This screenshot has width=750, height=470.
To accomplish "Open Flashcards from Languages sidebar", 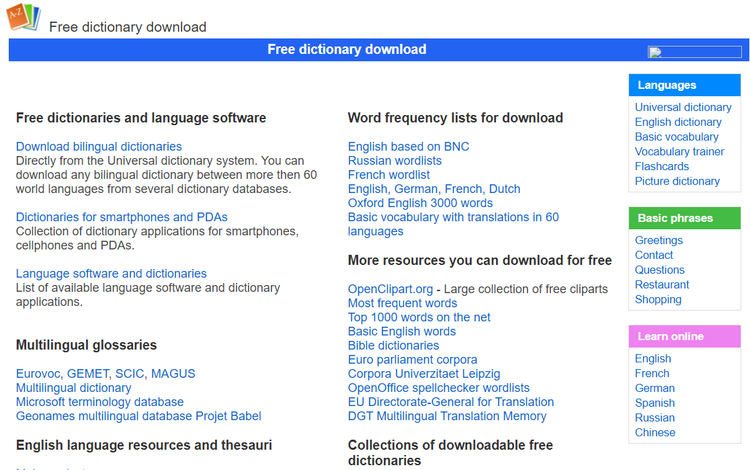I will pyautogui.click(x=661, y=166).
